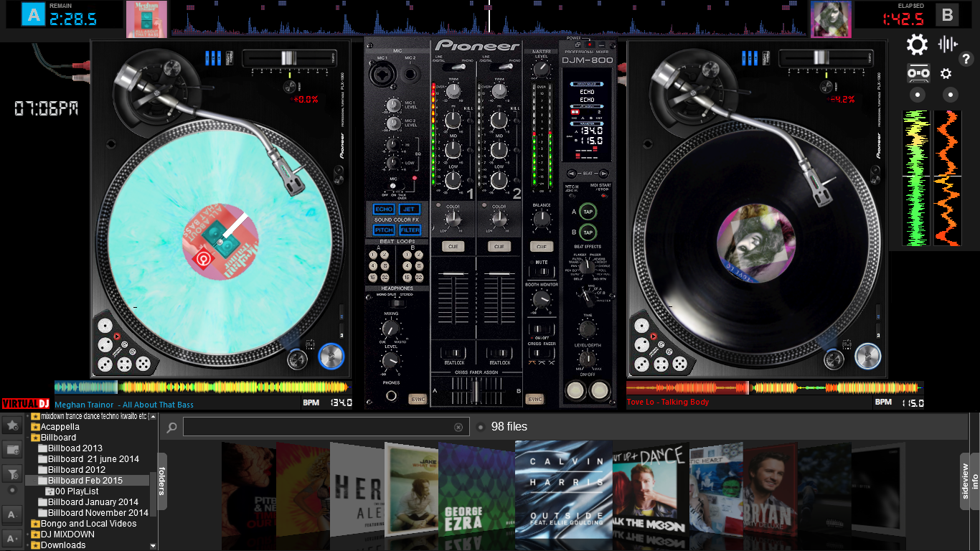980x551 pixels.
Task: Open the small secondary gear icon
Action: coord(946,73)
